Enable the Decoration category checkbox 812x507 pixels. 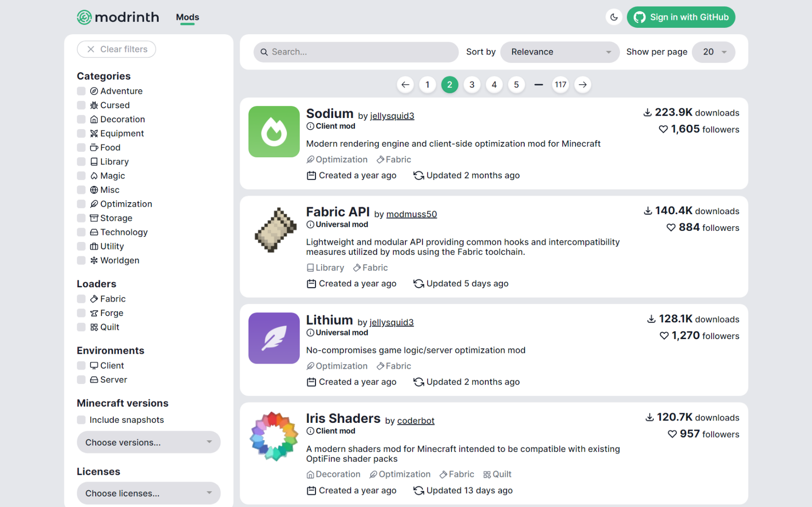coord(81,119)
